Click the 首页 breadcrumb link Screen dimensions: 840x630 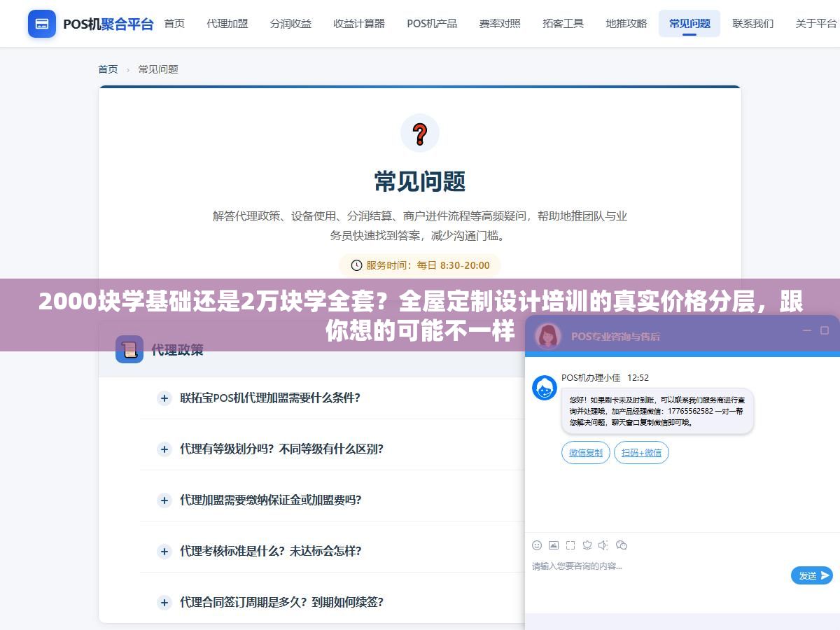click(108, 69)
